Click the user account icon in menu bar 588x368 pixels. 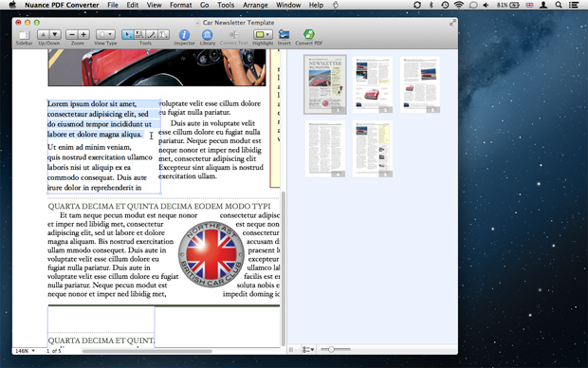pyautogui.click(x=543, y=5)
